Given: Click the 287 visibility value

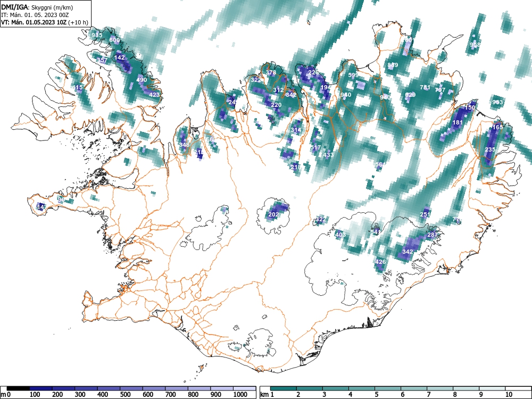Looking at the screenshot, I should click(433, 235).
